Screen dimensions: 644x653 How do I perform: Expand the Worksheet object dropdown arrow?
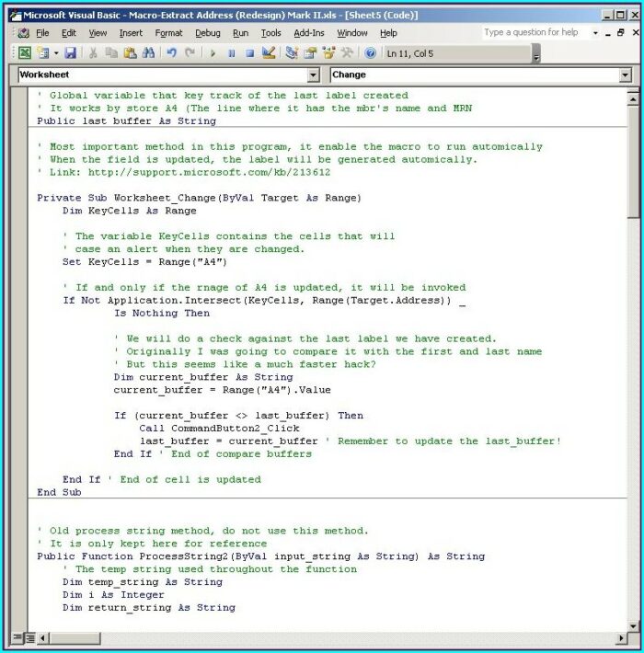click(x=313, y=75)
